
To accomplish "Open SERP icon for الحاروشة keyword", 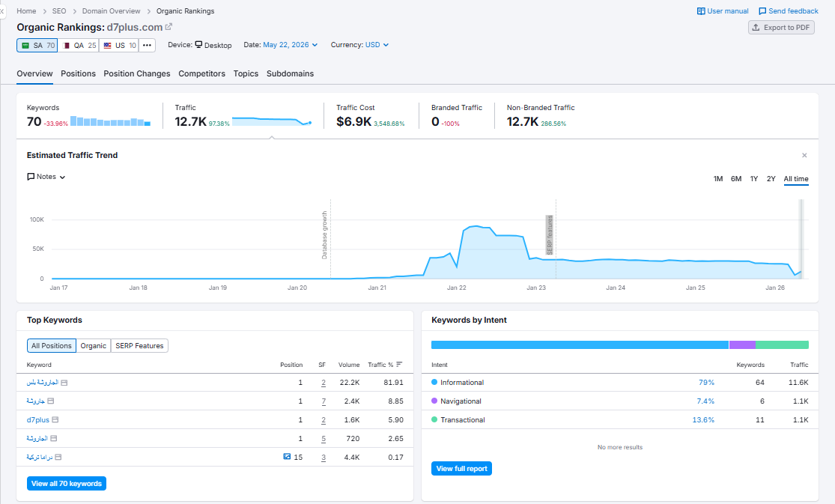I will coord(53,438).
